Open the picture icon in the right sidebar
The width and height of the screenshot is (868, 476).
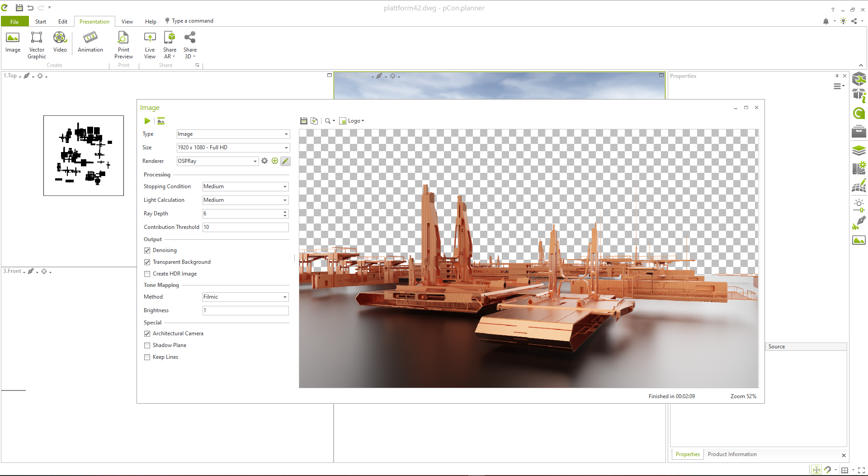point(859,240)
